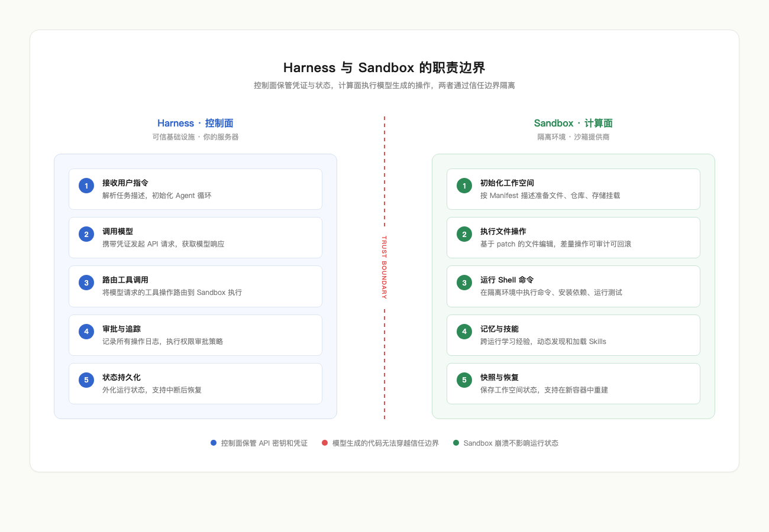The height and width of the screenshot is (532, 769).
Task: Click the green number 5 badge beside 快照与恢复
Action: pyautogui.click(x=464, y=380)
